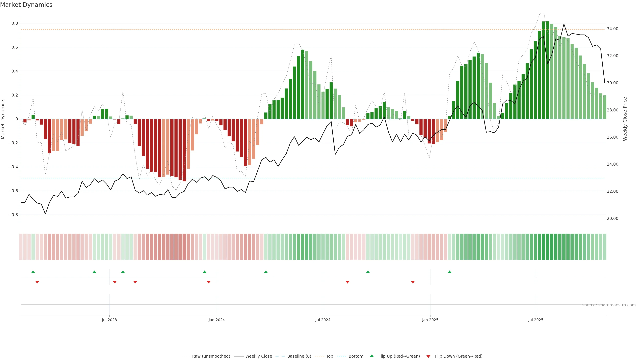
Task: Click the first red flip-down triangle marker
Action: pyautogui.click(x=37, y=282)
